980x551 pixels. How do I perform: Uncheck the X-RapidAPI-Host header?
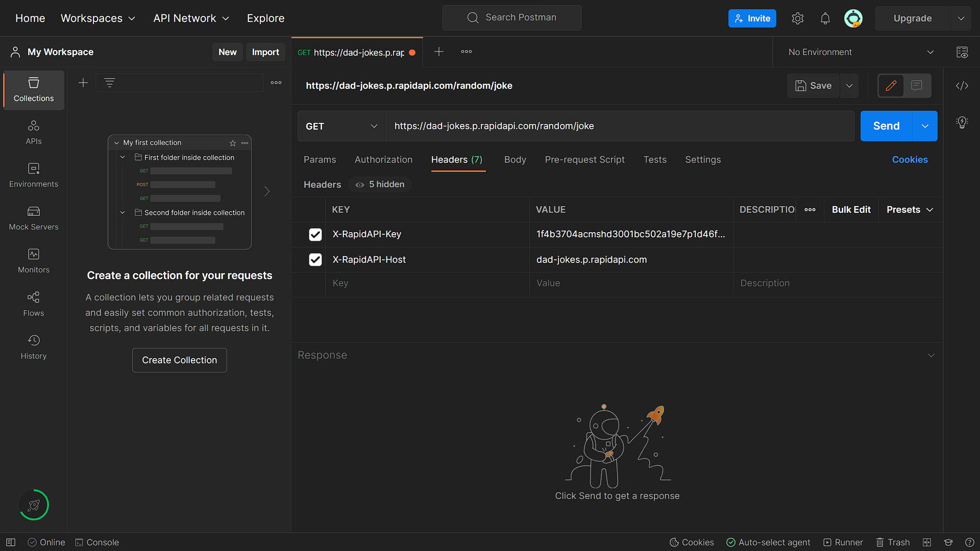(x=315, y=260)
